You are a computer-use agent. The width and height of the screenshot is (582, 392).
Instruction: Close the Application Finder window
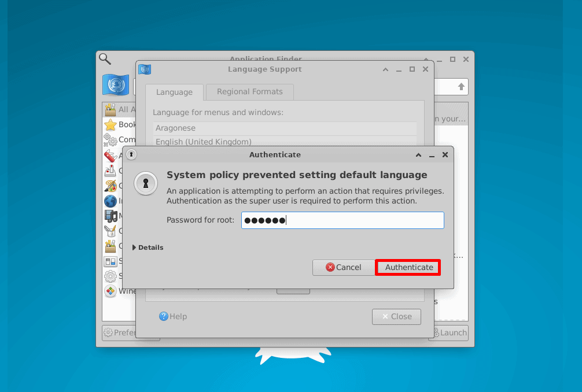pos(466,60)
